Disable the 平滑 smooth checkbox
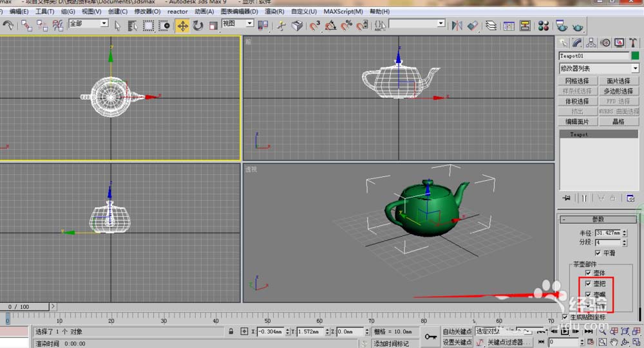 point(598,253)
